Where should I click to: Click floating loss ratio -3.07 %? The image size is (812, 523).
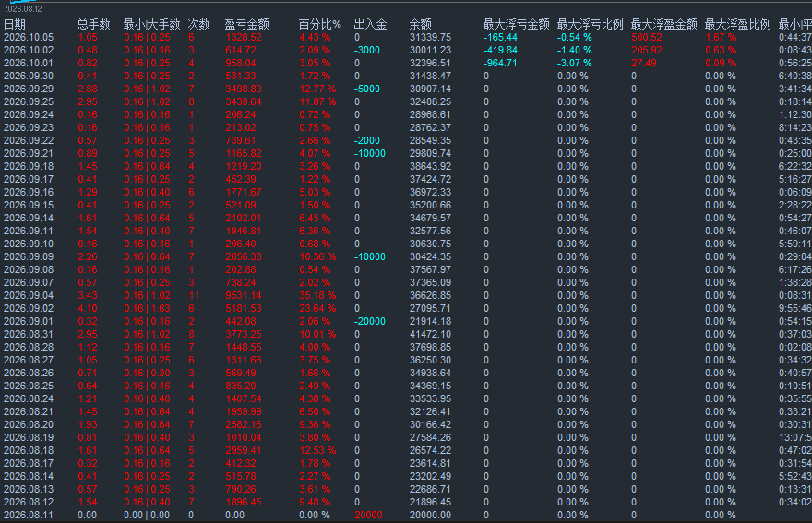[574, 63]
